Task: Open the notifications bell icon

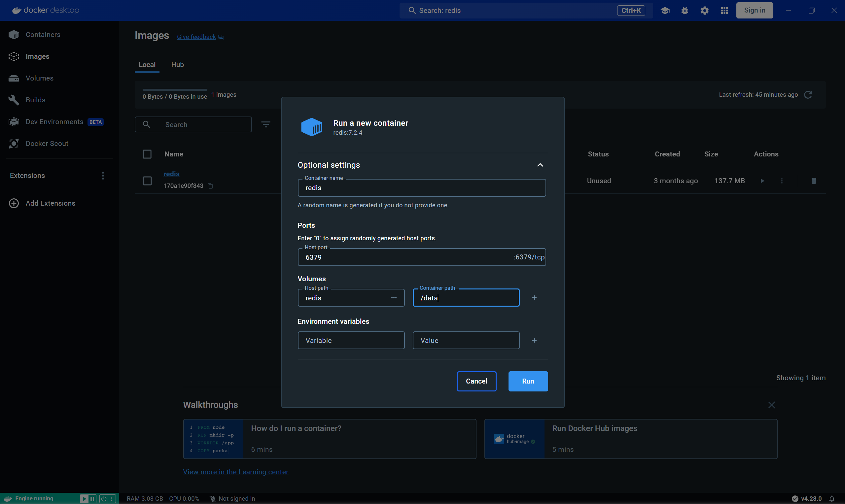Action: (x=832, y=499)
